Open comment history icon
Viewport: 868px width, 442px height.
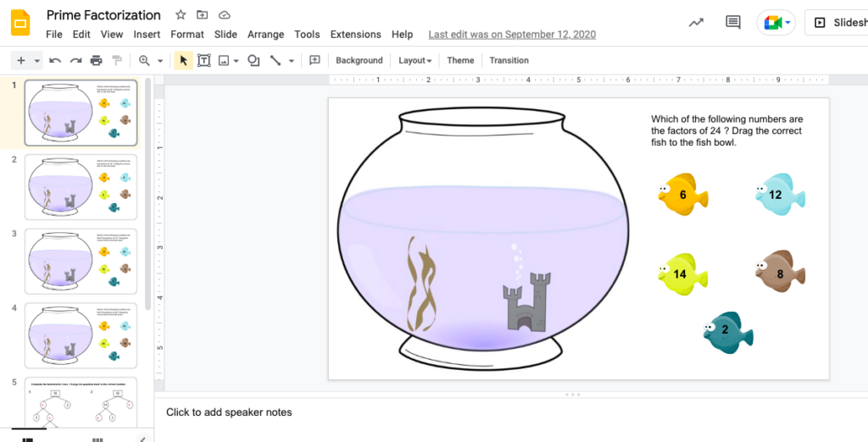click(x=733, y=23)
